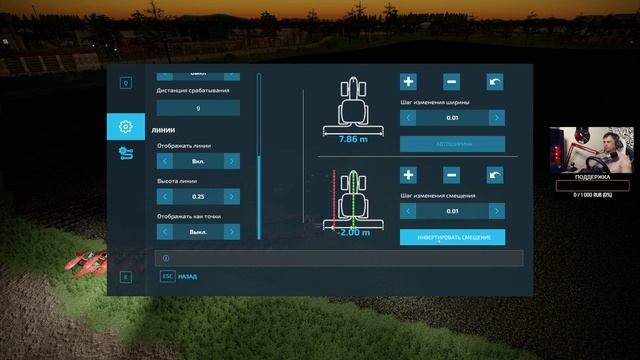This screenshot has width=640, height=360.
Task: Click Инвертировать смещение button
Action: (x=452, y=237)
